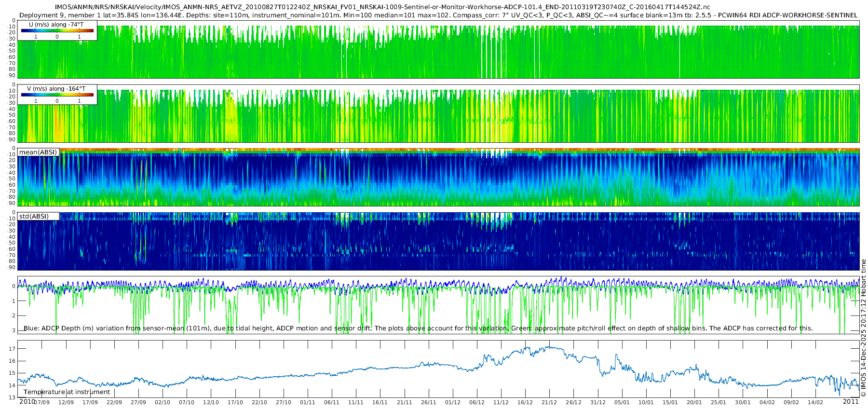Click the '12/09' date tick
This screenshot has width=868, height=410.
(66, 402)
